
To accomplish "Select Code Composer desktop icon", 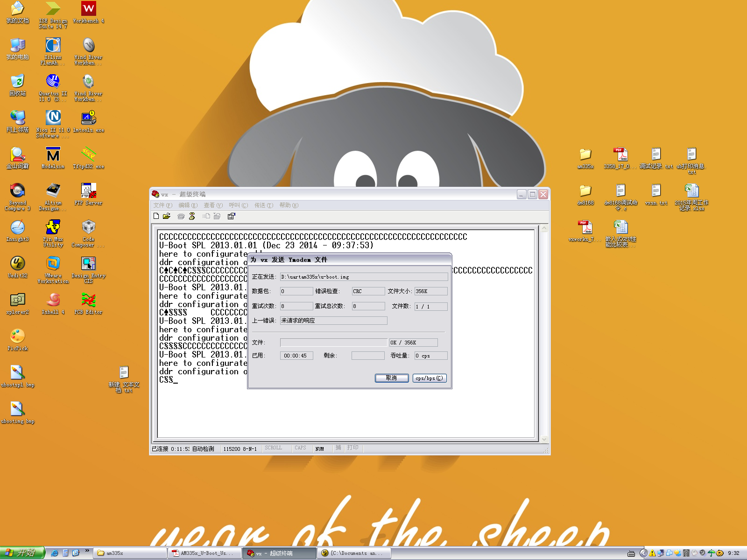I will [x=88, y=234].
